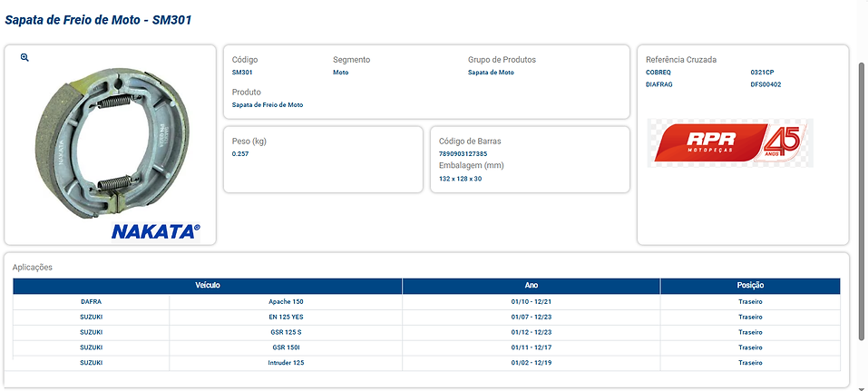
Task: Click the Peso (kg) label
Action: pyautogui.click(x=249, y=142)
